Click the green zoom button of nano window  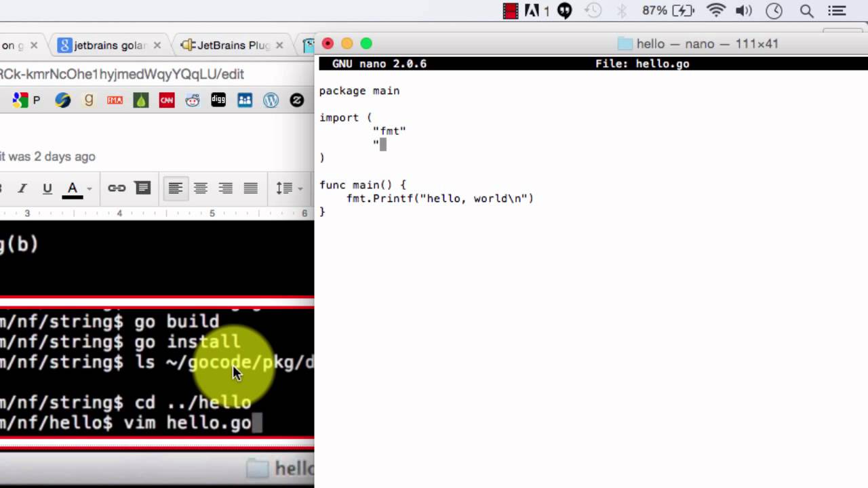[366, 43]
